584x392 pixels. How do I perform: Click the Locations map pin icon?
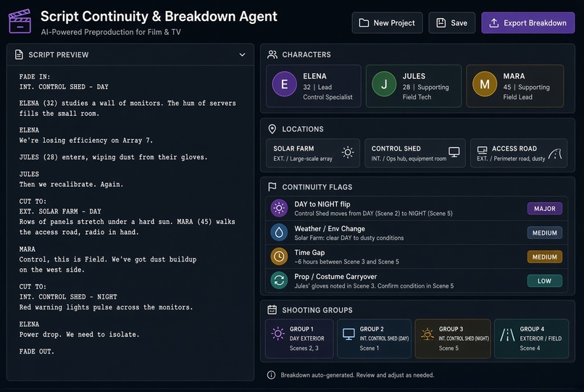point(272,129)
